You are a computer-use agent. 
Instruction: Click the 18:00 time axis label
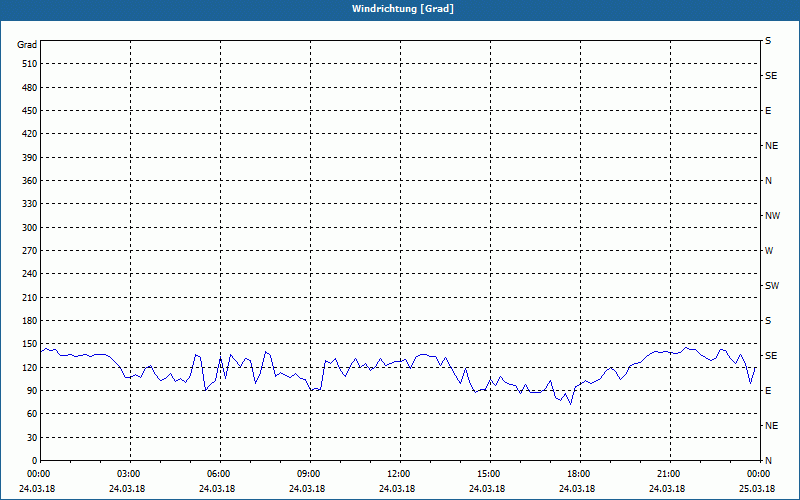pyautogui.click(x=580, y=474)
